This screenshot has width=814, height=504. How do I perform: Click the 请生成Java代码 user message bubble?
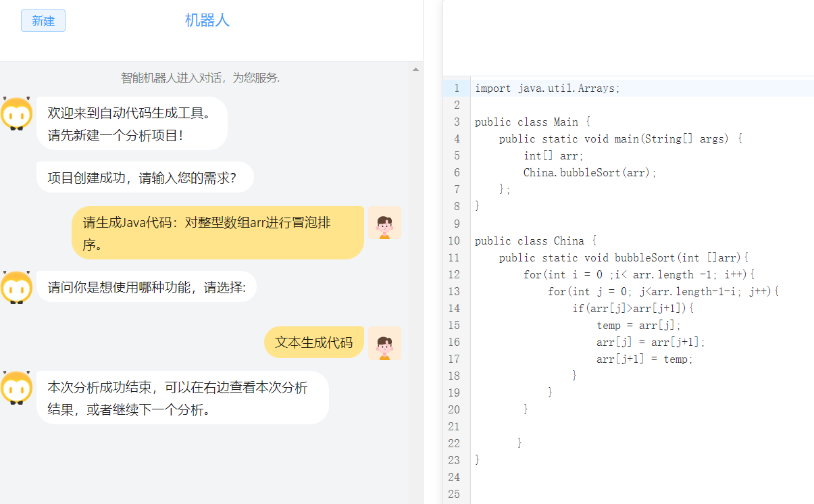coord(218,232)
